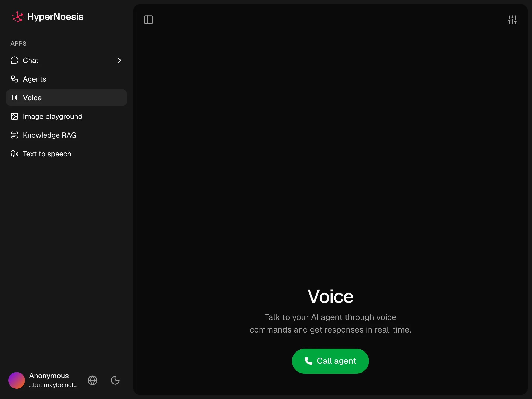The width and height of the screenshot is (532, 399).
Task: Open the Agents app
Action: click(66, 79)
